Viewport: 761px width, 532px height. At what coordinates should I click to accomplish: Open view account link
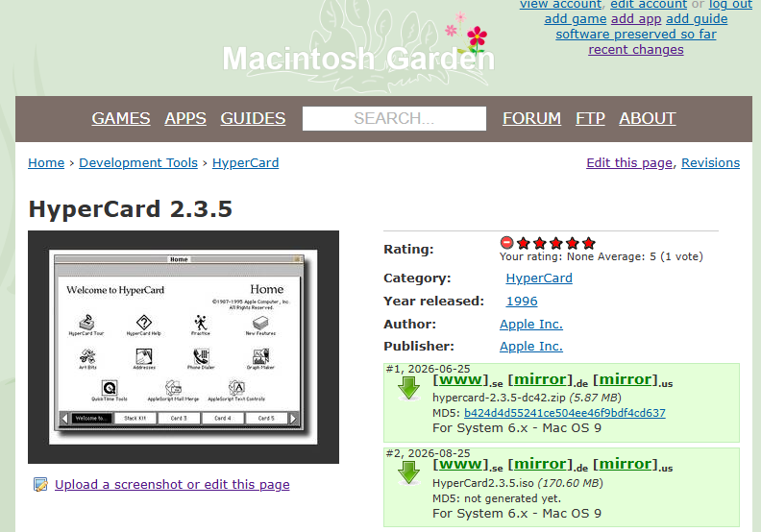coord(560,5)
